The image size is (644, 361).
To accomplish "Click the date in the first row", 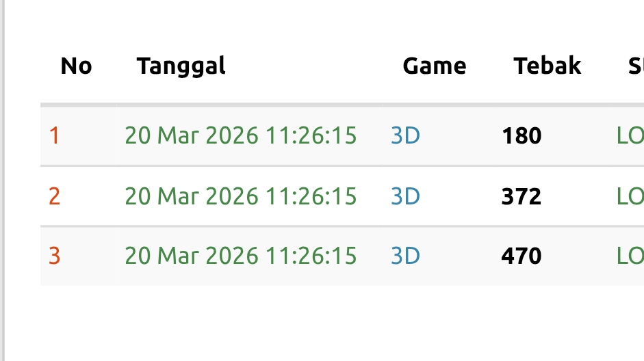I will pos(240,136).
